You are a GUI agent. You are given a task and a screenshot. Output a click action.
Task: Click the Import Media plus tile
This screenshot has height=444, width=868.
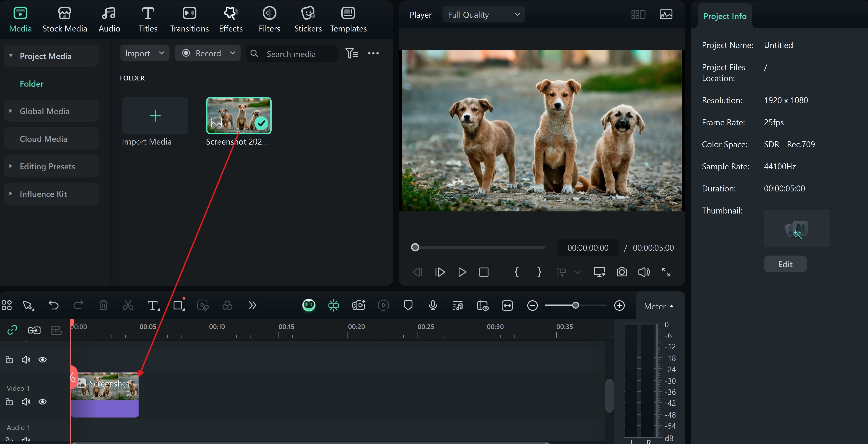tap(155, 116)
